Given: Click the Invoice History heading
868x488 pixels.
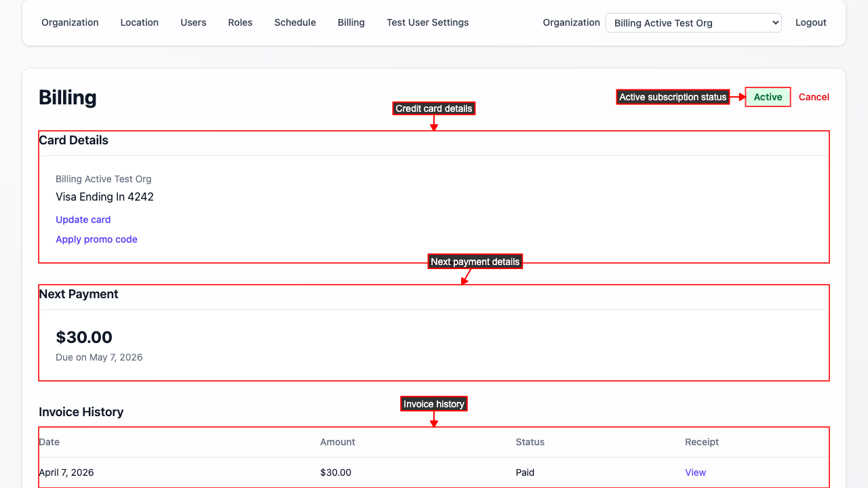Looking at the screenshot, I should coord(81,412).
